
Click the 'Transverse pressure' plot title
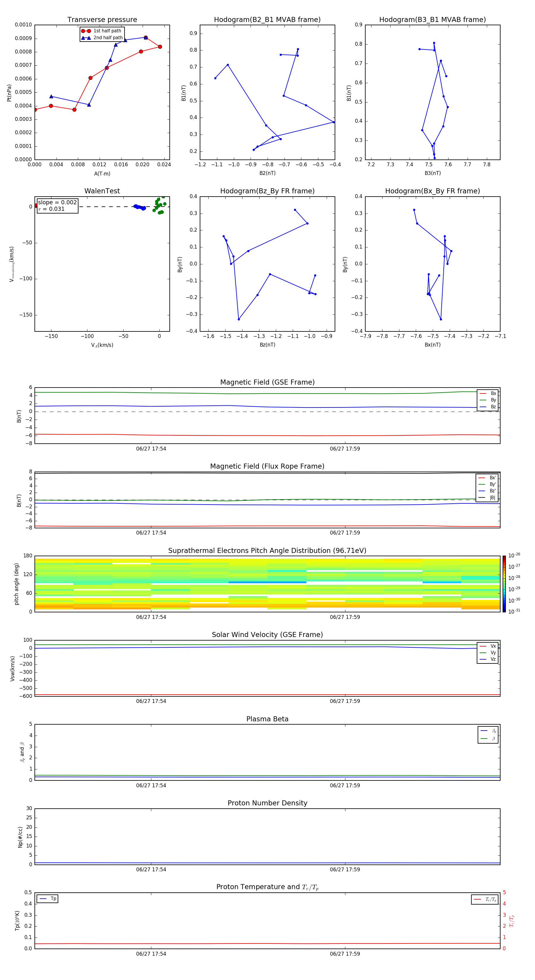click(x=102, y=19)
